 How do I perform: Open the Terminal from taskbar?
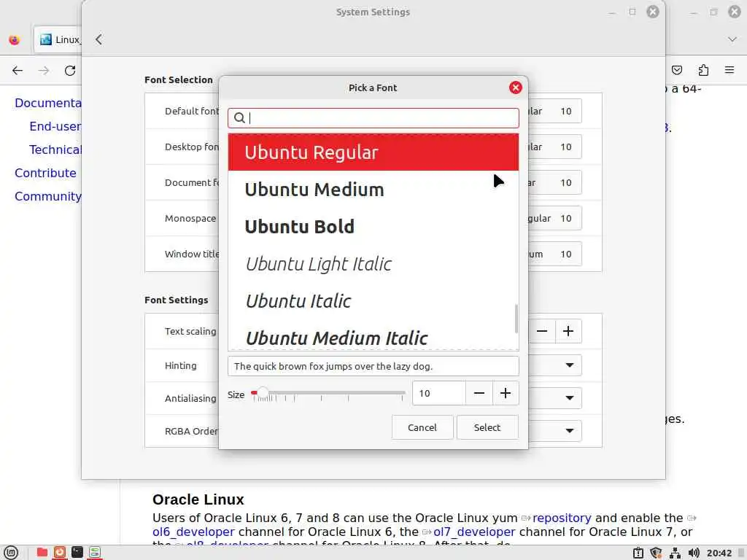(77, 553)
